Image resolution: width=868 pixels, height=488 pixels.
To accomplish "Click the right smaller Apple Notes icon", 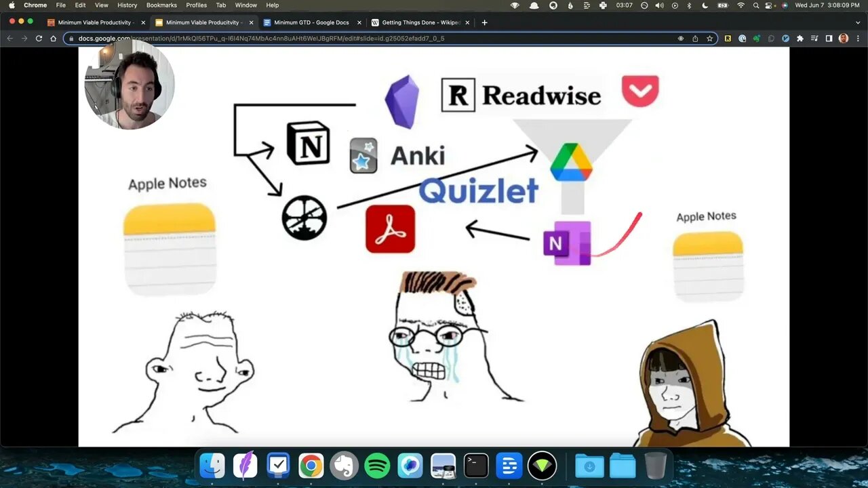I will tap(708, 266).
